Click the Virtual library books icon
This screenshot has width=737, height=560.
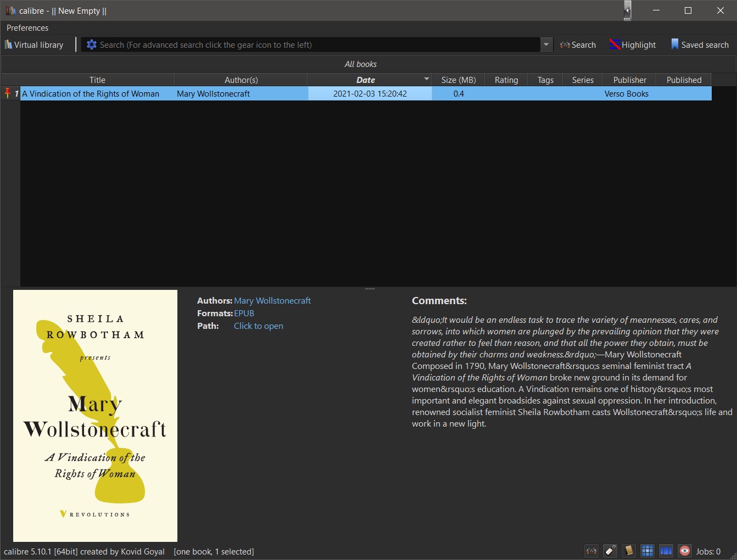point(8,45)
